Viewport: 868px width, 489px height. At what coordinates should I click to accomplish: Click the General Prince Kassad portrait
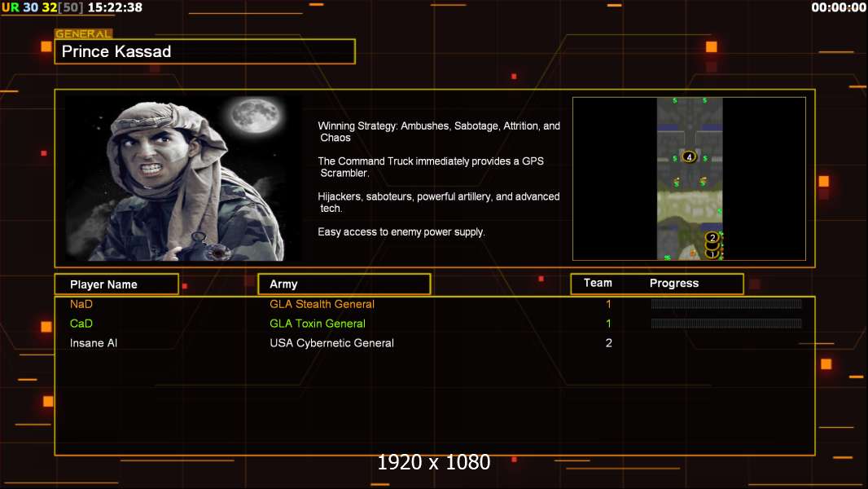click(184, 178)
